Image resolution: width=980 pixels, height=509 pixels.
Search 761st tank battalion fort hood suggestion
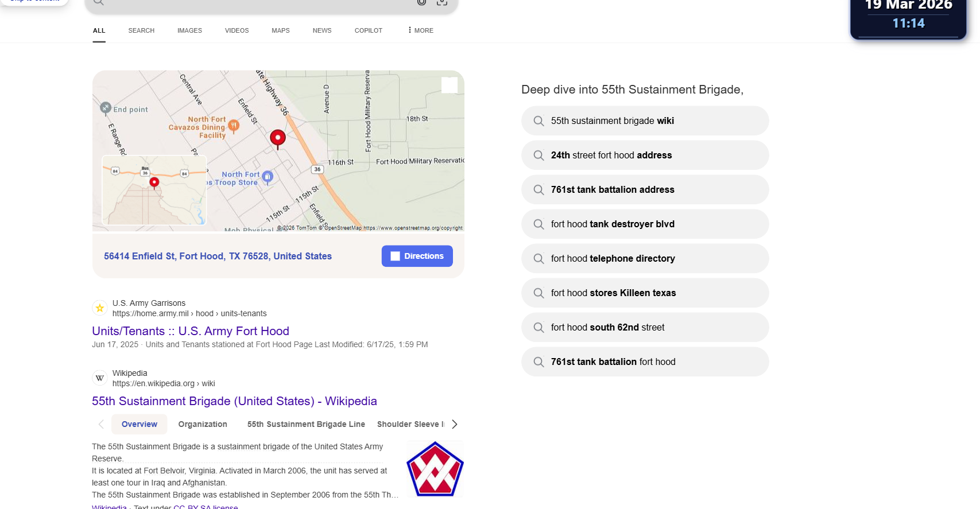645,362
